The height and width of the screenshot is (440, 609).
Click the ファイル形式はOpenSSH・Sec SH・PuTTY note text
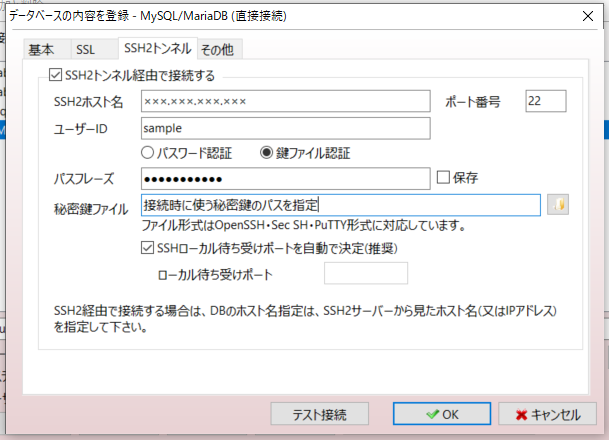pyautogui.click(x=304, y=225)
